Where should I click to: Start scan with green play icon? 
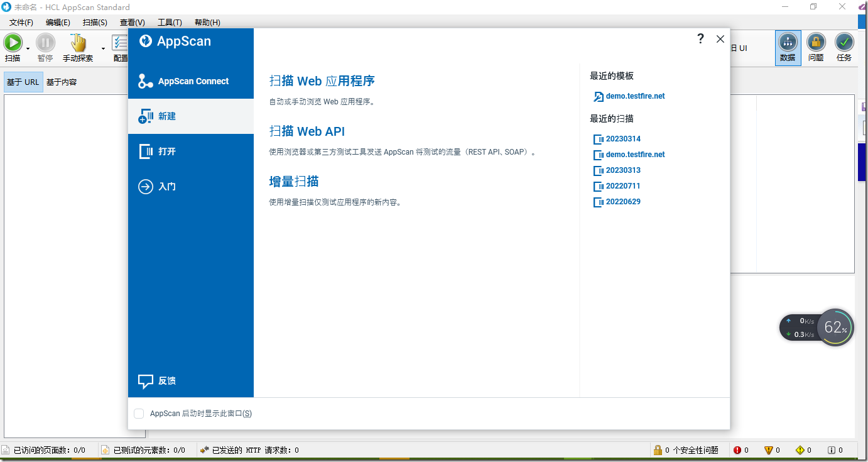pos(13,43)
